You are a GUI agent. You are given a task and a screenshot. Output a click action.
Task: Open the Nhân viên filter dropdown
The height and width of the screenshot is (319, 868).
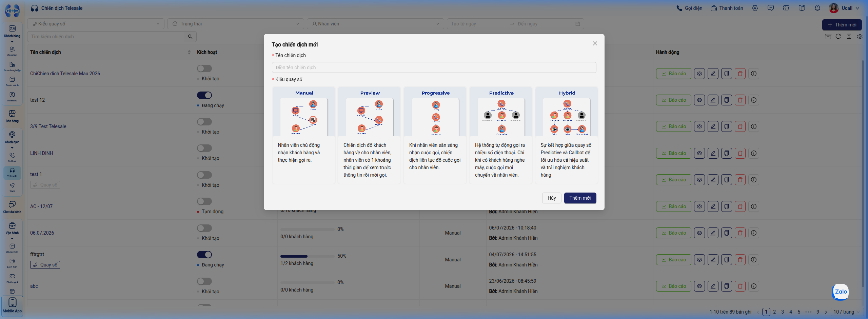point(375,24)
